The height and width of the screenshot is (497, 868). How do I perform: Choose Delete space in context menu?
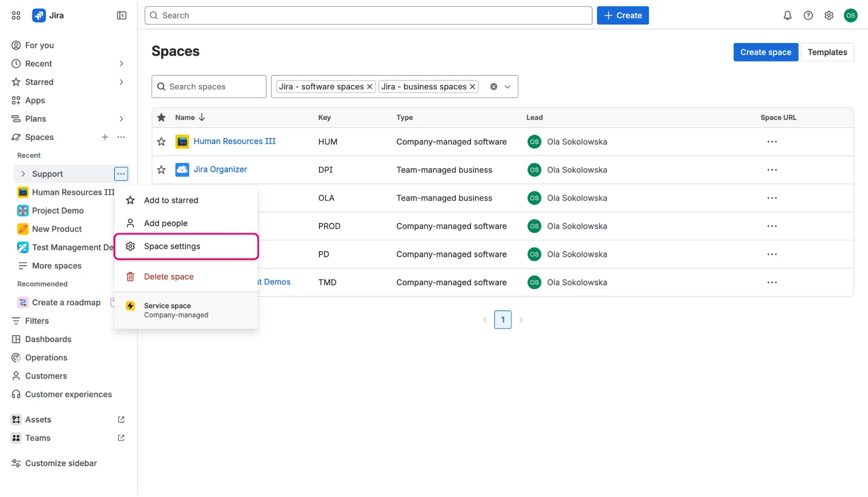tap(168, 276)
